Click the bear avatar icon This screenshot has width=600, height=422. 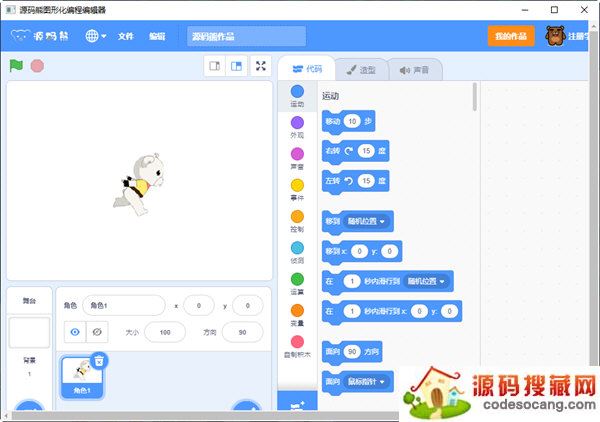[555, 36]
